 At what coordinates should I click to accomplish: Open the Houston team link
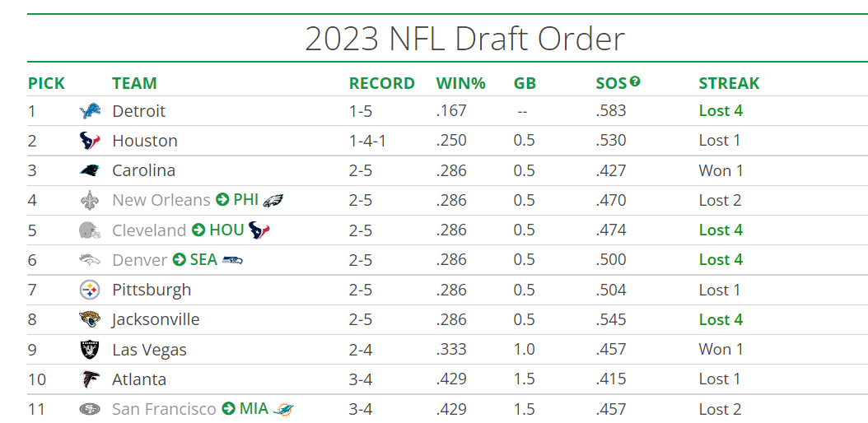pos(145,141)
